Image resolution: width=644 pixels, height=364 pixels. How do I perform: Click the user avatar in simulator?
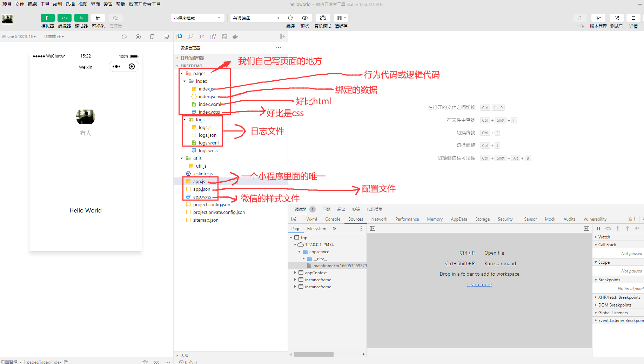86,117
